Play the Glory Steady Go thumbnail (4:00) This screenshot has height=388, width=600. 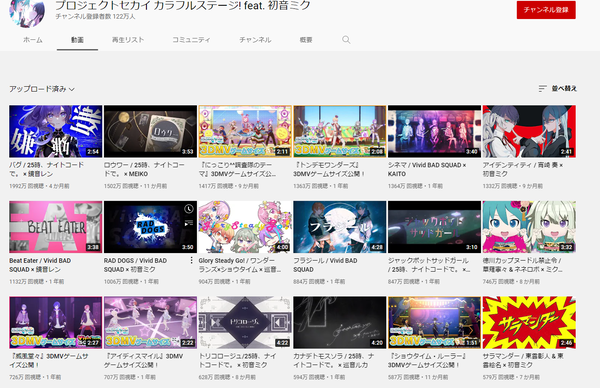pyautogui.click(x=245, y=227)
